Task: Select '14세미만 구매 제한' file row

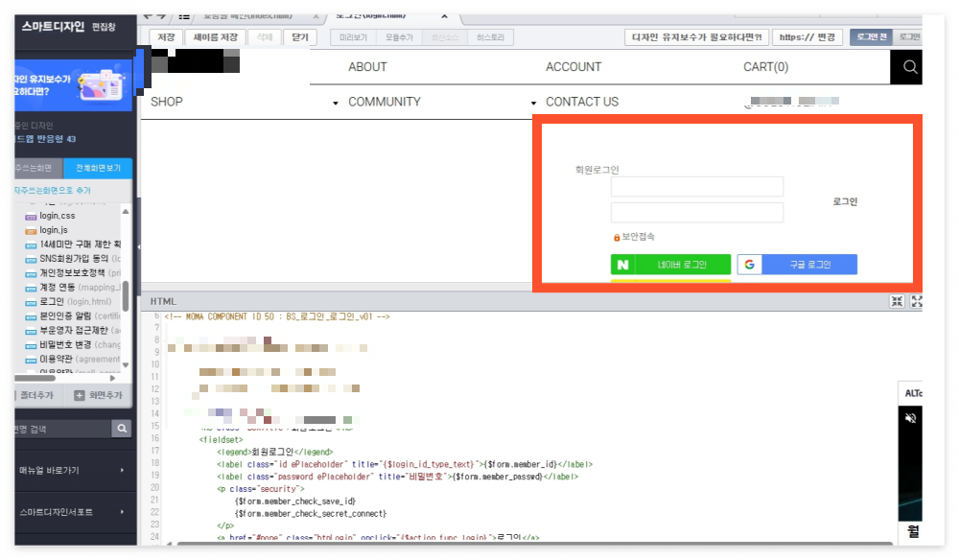Action: [73, 245]
